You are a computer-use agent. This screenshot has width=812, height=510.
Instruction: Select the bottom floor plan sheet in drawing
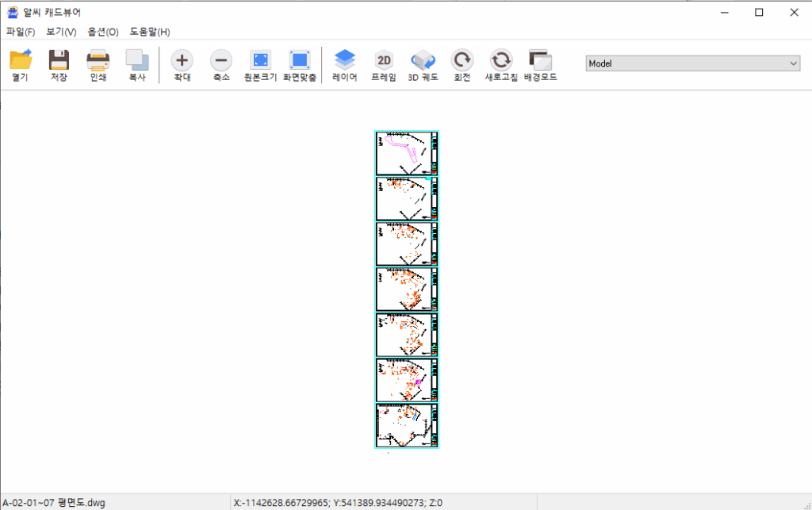[x=407, y=425]
